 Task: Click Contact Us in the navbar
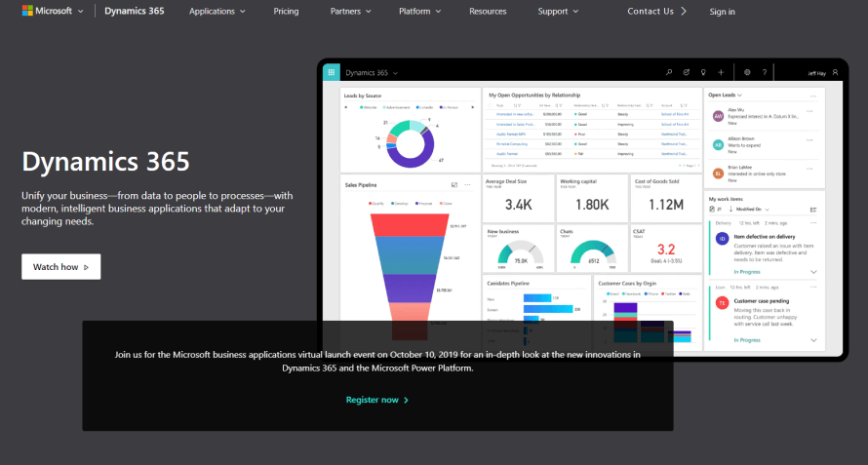tap(656, 11)
